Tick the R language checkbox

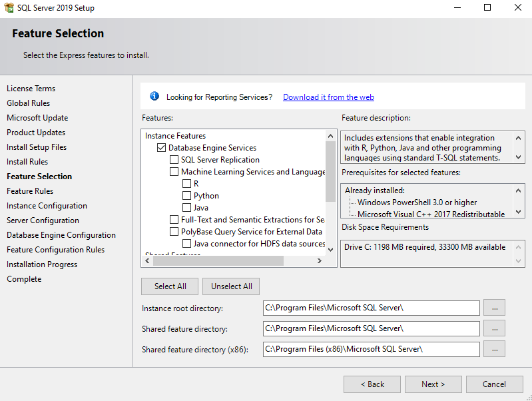pyautogui.click(x=186, y=184)
